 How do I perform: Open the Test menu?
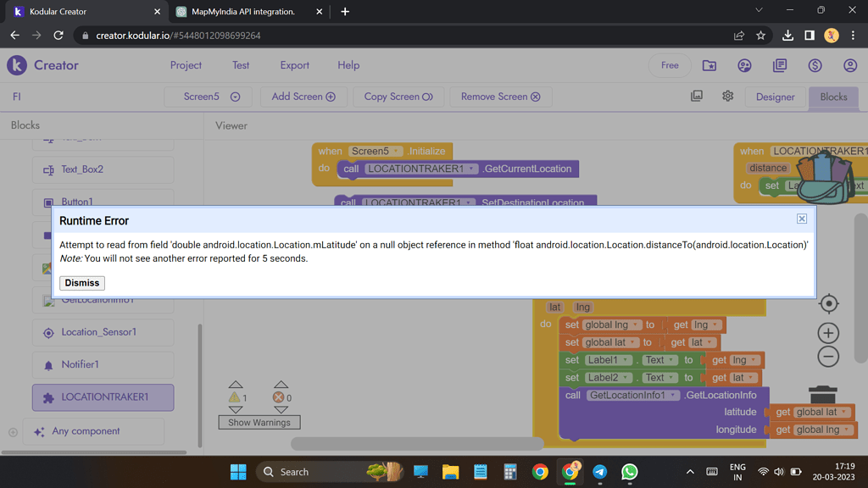pyautogui.click(x=241, y=65)
